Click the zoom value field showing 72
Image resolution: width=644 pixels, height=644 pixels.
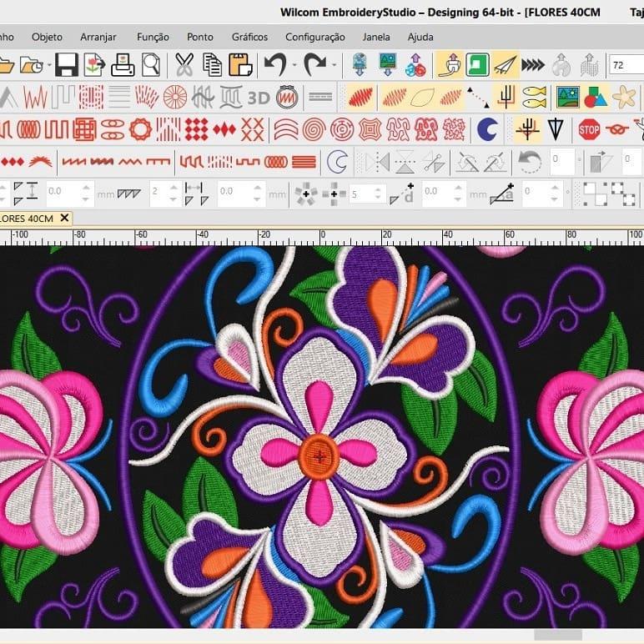coord(626,65)
